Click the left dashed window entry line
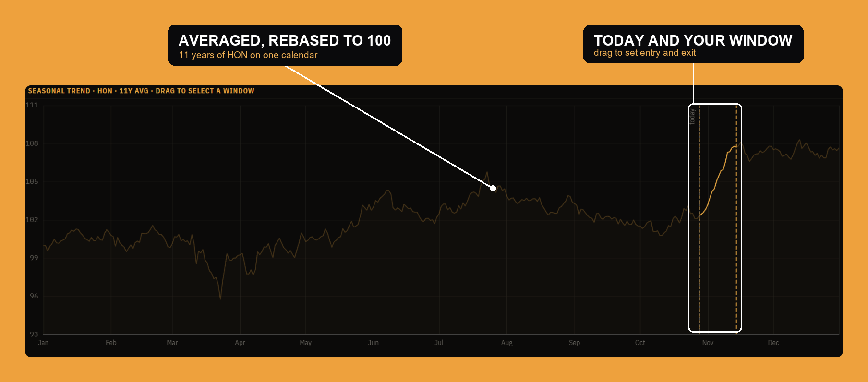Image resolution: width=868 pixels, height=382 pixels. [x=699, y=219]
